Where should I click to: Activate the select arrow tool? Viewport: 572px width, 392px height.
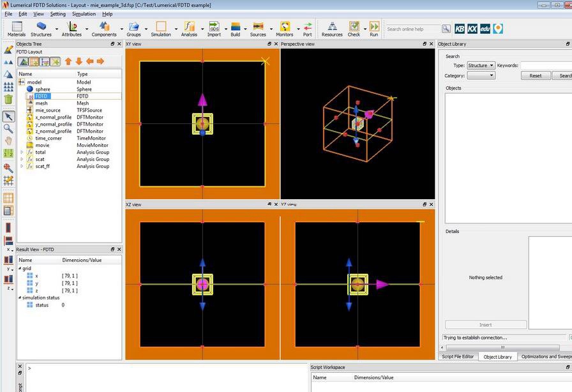(8, 116)
